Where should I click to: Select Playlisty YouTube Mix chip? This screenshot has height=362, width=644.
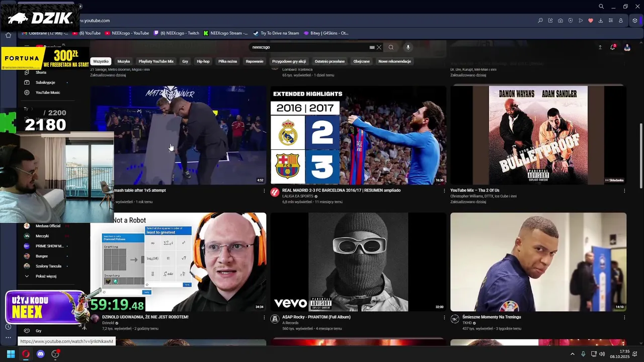156,61
